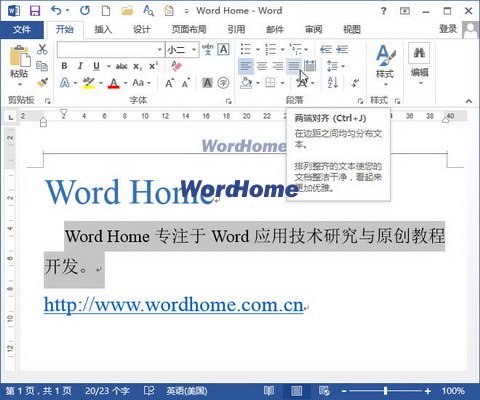Switch to Web Layout view icon
Viewport: 480px width, 400px height.
click(324, 391)
